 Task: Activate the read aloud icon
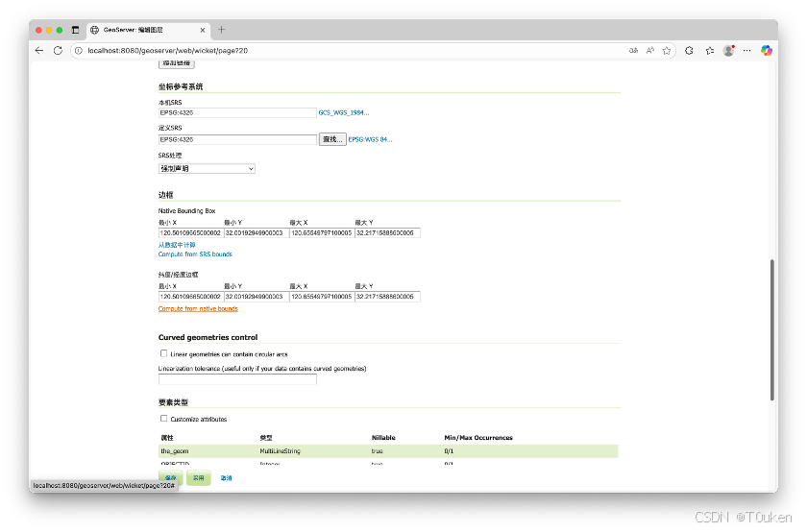pyautogui.click(x=650, y=51)
